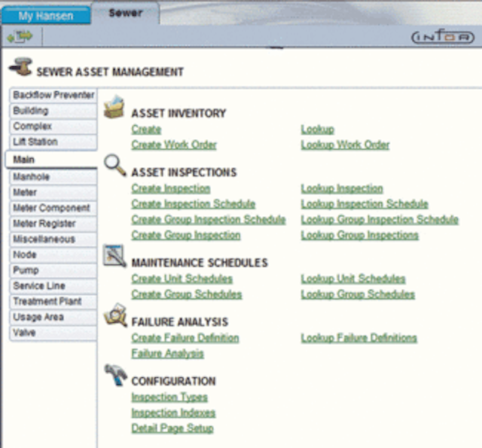This screenshot has height=448, width=482.
Task: Select the Meter side tab
Action: point(53,193)
